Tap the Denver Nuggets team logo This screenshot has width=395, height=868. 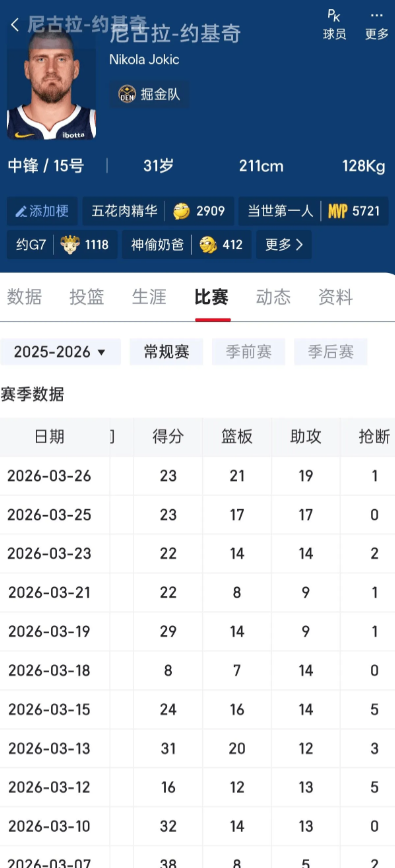pos(127,94)
